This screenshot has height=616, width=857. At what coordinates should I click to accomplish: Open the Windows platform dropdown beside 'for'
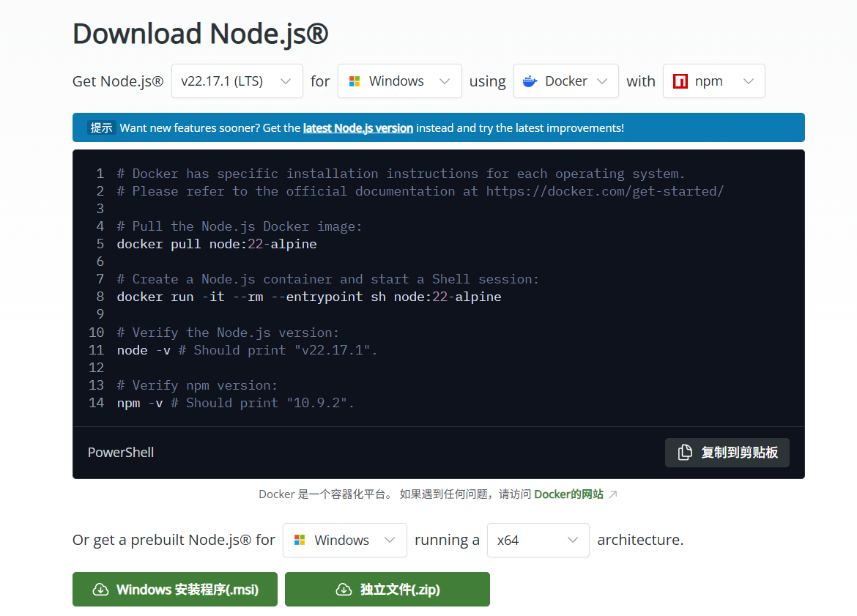[399, 81]
